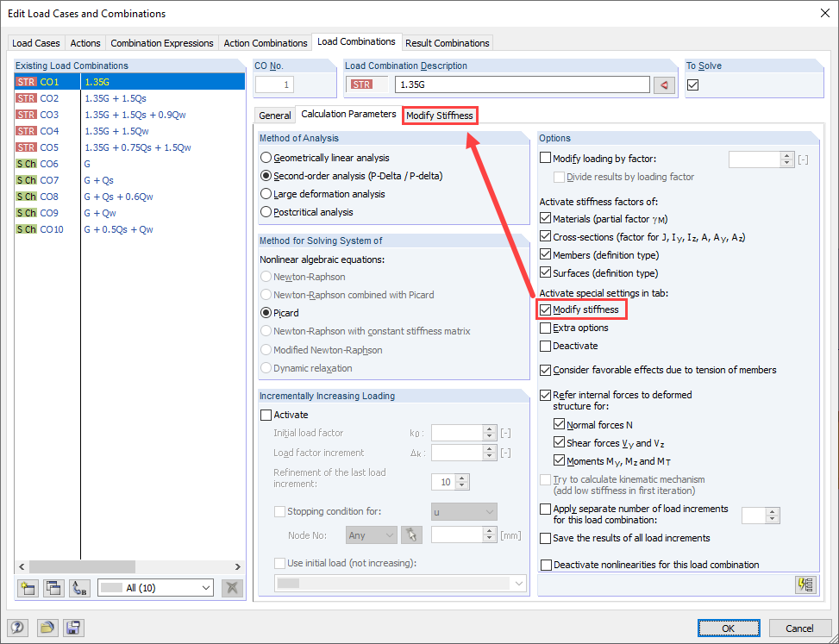Click the help question mark icon
The width and height of the screenshot is (839, 644).
click(x=17, y=628)
